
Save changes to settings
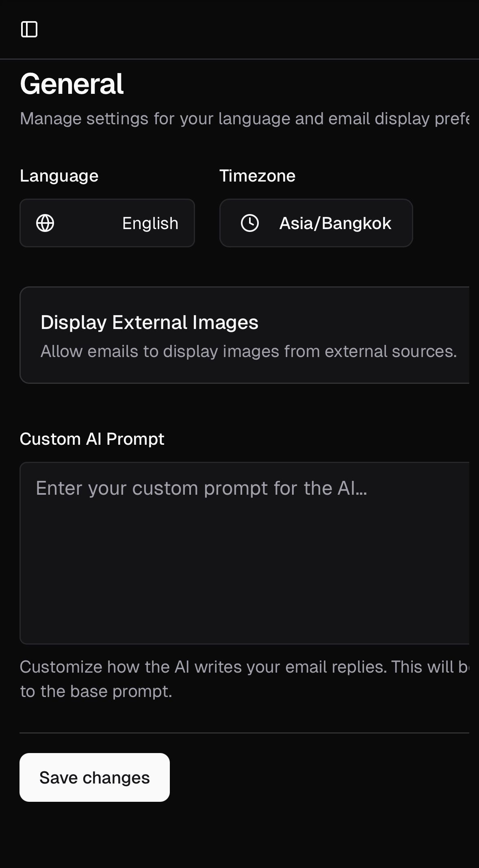coord(95,777)
